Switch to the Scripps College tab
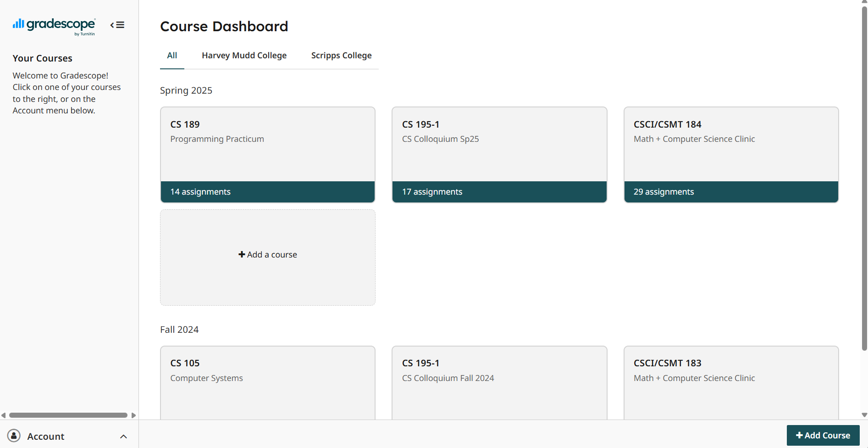 click(341, 56)
